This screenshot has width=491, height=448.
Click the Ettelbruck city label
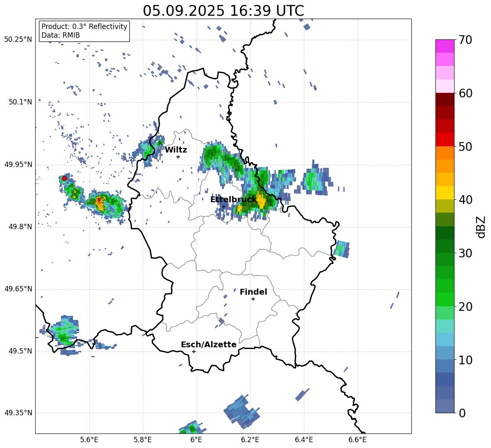(233, 200)
